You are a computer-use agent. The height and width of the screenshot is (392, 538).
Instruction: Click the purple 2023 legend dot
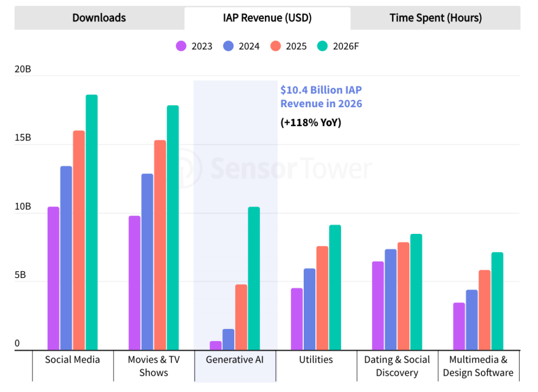point(181,46)
